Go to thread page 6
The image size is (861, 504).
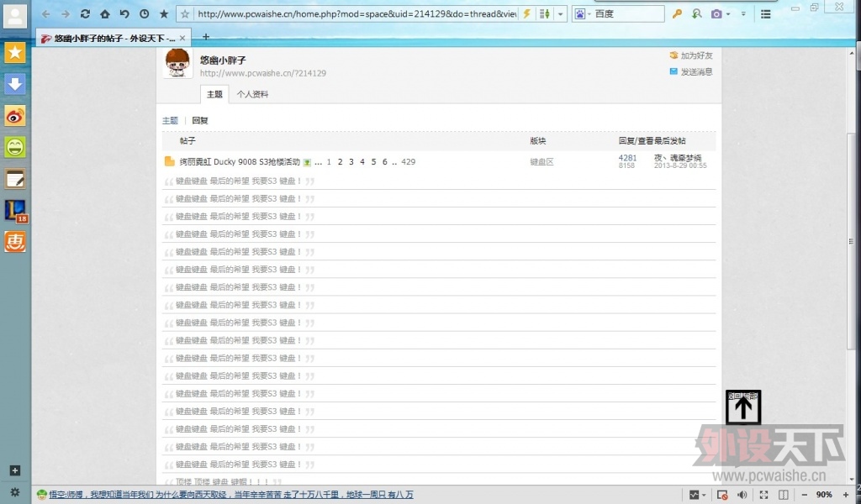pos(385,162)
